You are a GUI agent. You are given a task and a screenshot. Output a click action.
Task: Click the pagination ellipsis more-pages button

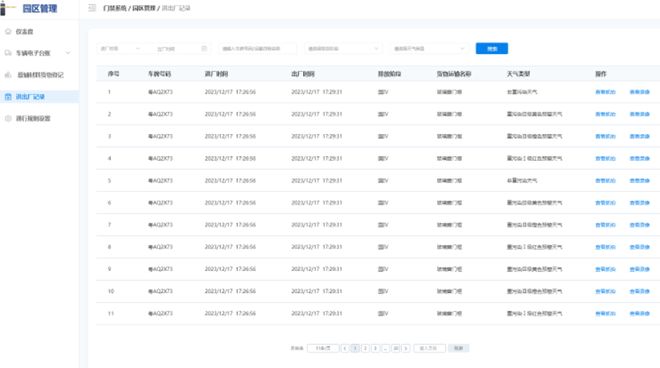tap(385, 348)
